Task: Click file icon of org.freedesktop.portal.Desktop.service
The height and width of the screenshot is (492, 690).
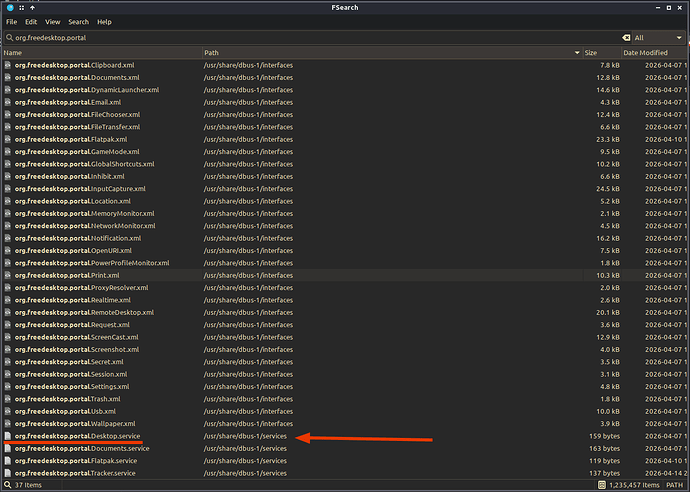Action: (x=7, y=436)
